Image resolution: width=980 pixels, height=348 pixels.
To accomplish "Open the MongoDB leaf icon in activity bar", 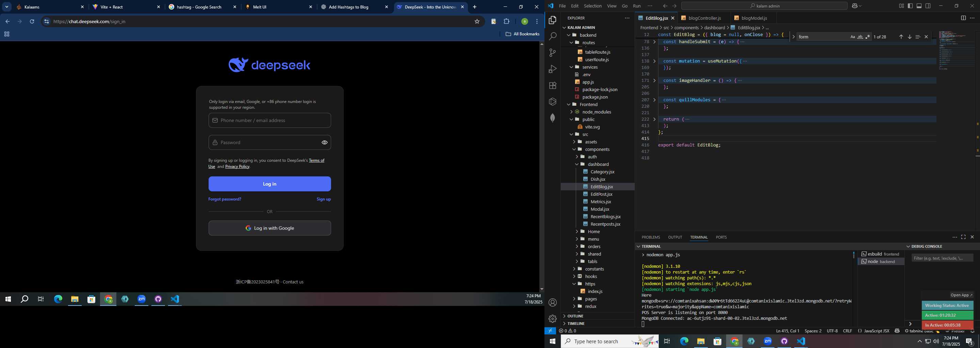I will [552, 118].
